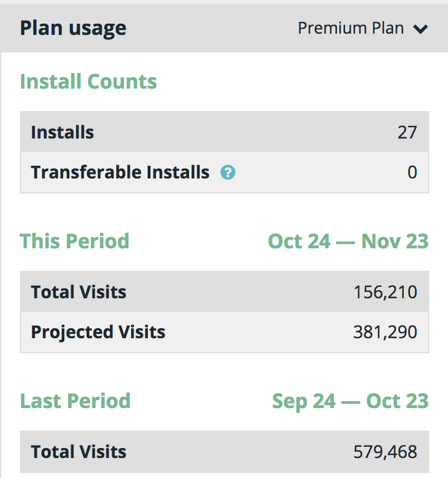Click the Sep 24 — Oct 23 date range

[x=350, y=401]
